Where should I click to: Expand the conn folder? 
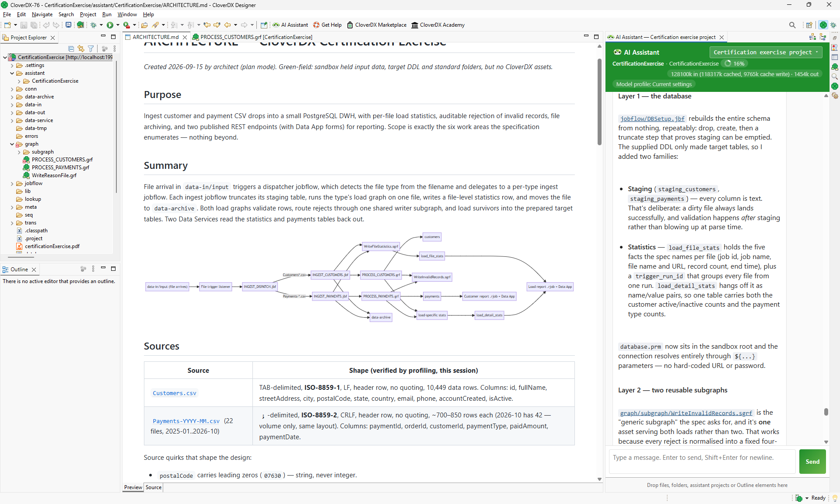pyautogui.click(x=12, y=89)
